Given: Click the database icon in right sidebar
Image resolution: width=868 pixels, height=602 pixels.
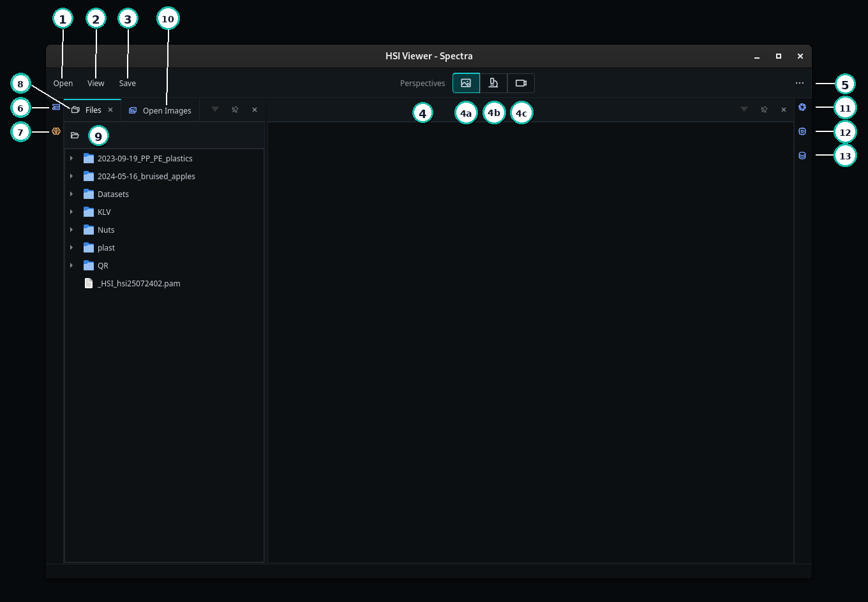Looking at the screenshot, I should (x=802, y=156).
